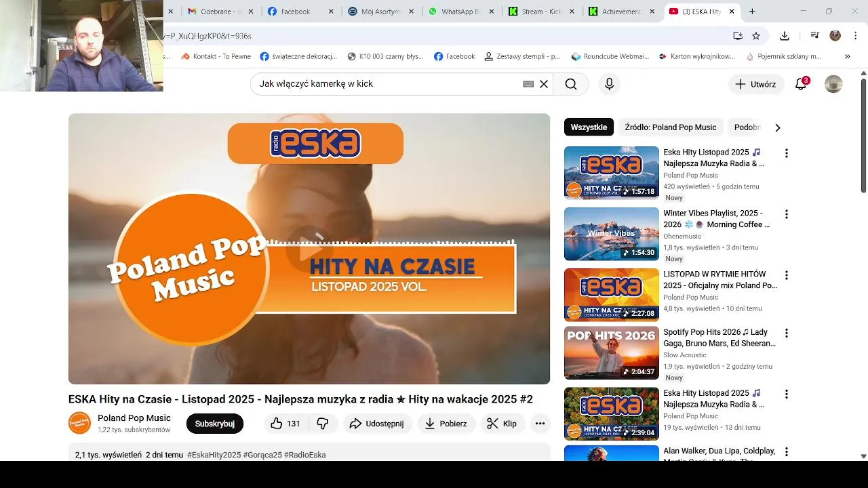Open options menu for the Winter Vibes video
This screenshot has width=868, height=488.
pyautogui.click(x=787, y=214)
